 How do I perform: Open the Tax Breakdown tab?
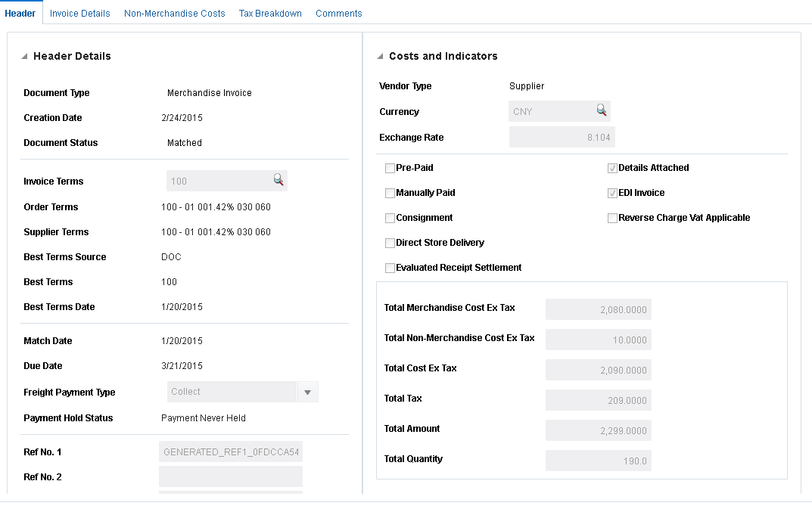pos(270,13)
